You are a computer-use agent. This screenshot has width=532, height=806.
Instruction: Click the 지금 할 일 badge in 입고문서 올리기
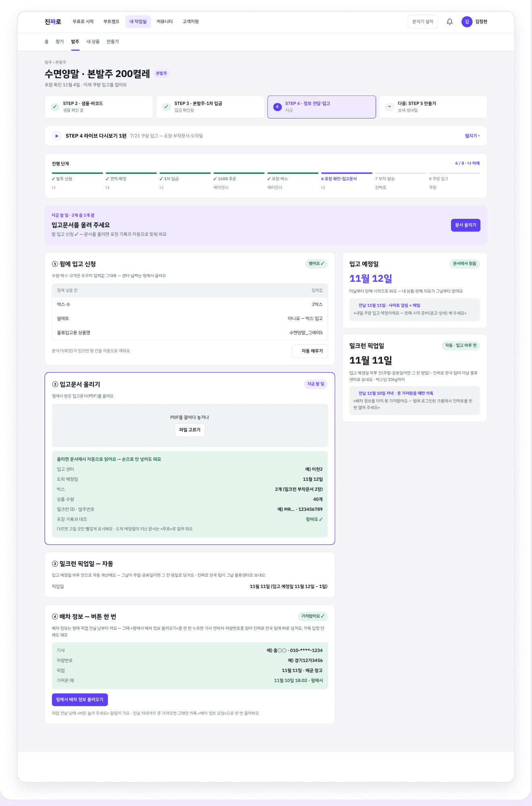click(316, 384)
